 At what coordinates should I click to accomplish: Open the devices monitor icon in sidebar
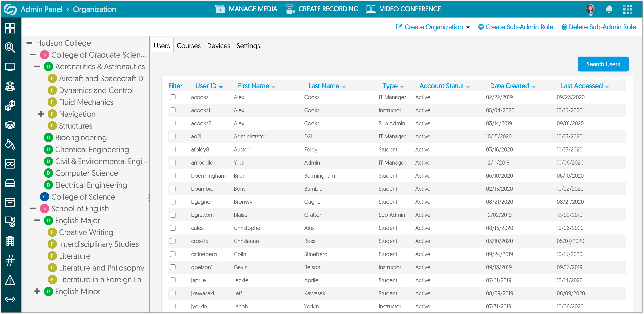(x=10, y=67)
